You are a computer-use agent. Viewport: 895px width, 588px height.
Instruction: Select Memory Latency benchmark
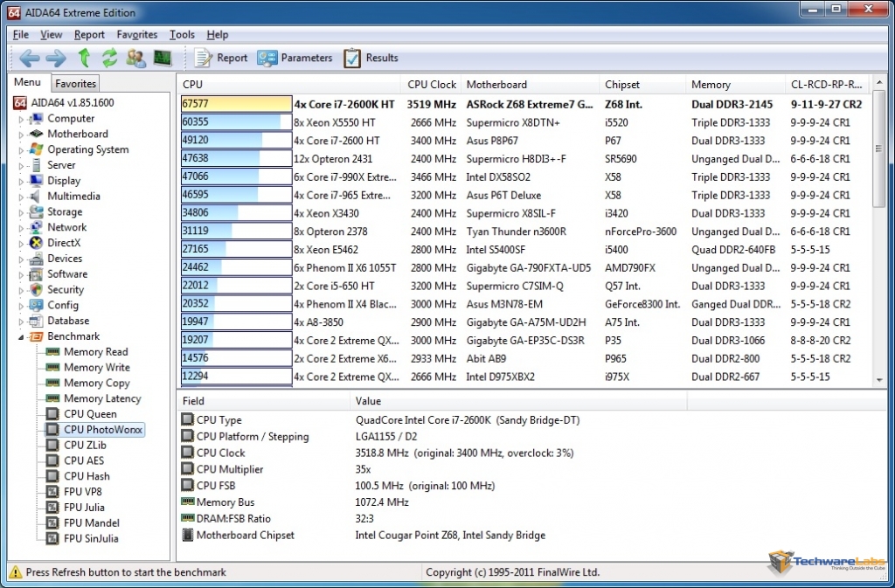tap(102, 398)
